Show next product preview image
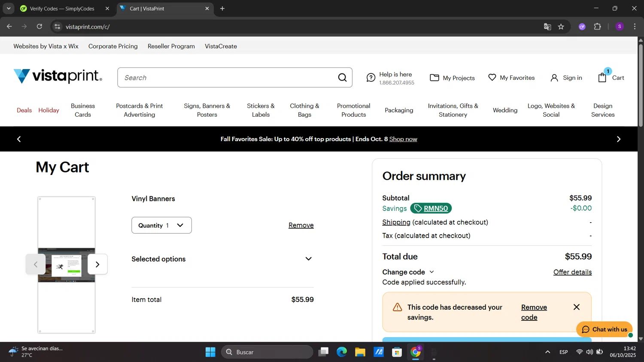The image size is (644, 362). coord(97,264)
